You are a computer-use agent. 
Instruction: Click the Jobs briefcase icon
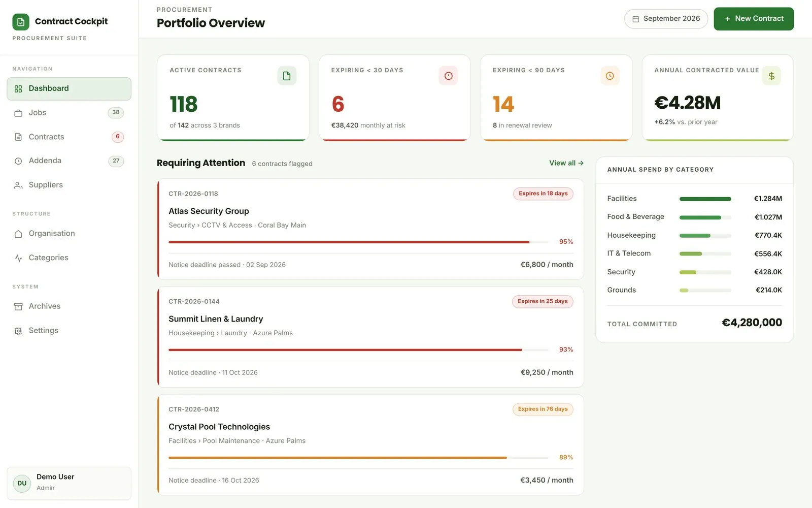(x=18, y=113)
